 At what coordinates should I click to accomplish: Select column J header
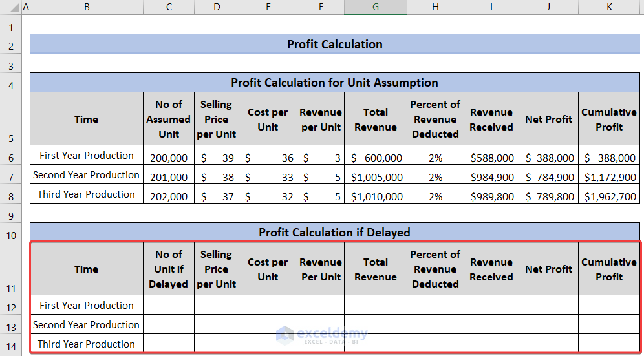point(548,7)
